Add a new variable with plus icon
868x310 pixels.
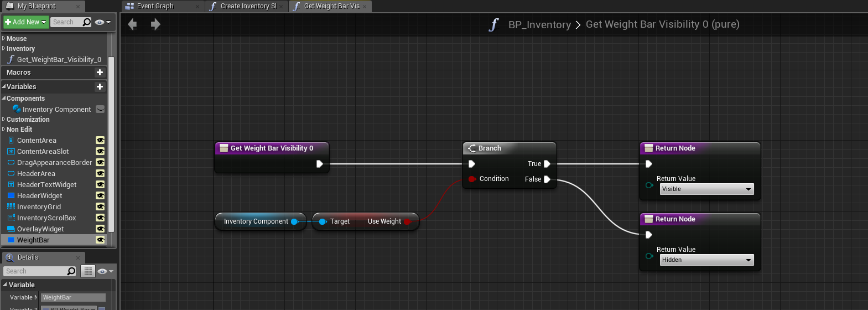(100, 86)
